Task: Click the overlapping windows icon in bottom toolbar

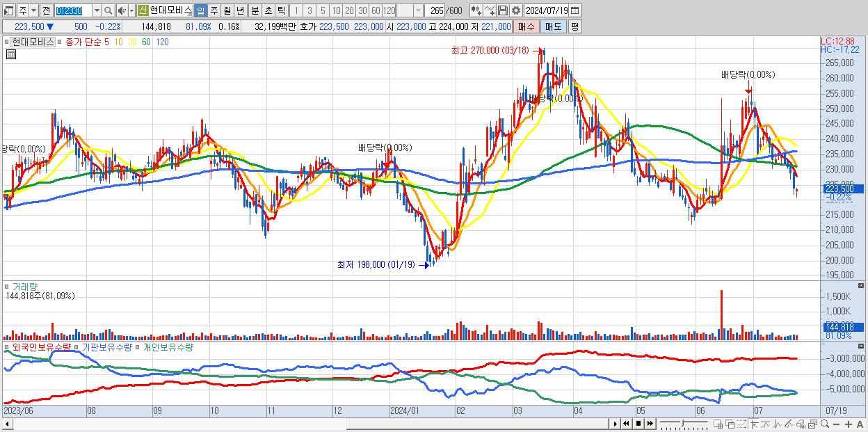Action: [730, 424]
